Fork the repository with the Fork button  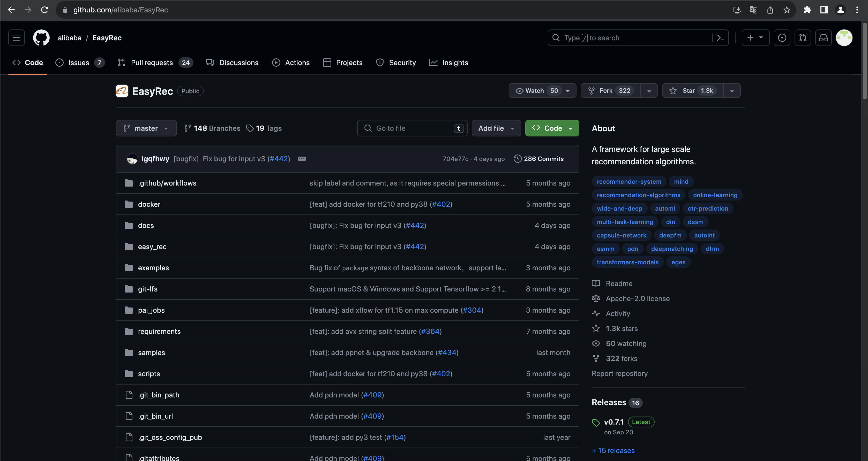tap(611, 91)
